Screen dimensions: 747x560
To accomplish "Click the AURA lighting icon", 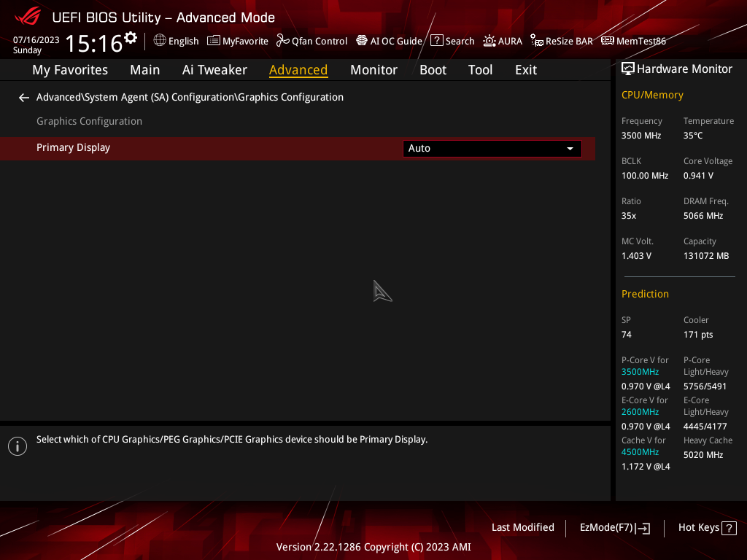I will [489, 41].
